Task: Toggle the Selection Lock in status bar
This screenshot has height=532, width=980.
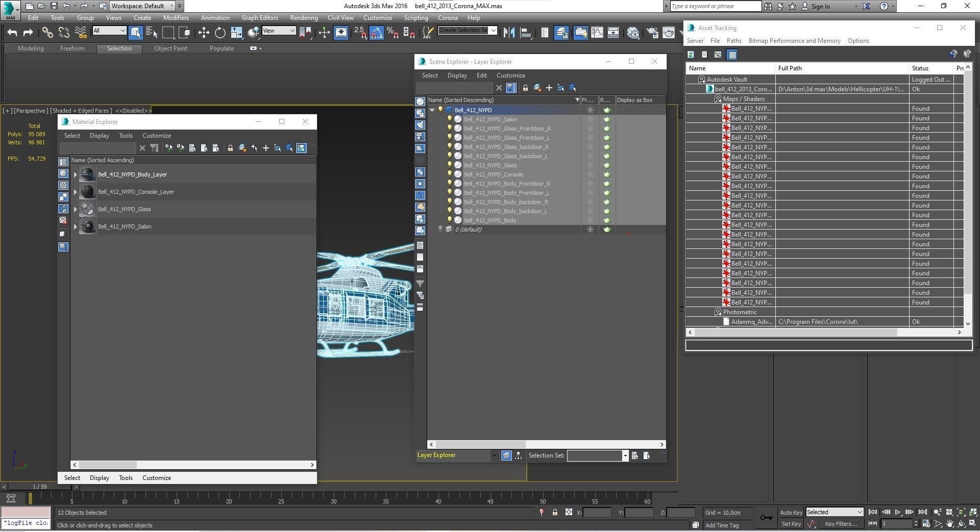Action: point(555,512)
